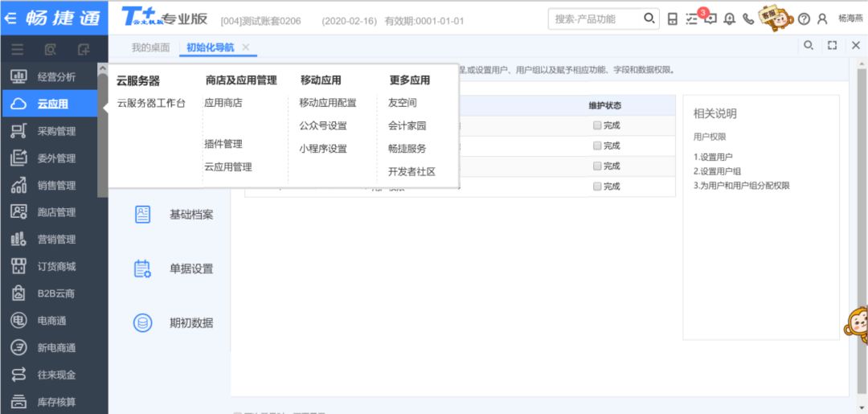Open 采购管理 module in sidebar
Screen dimensions: 868x414
click(55, 131)
